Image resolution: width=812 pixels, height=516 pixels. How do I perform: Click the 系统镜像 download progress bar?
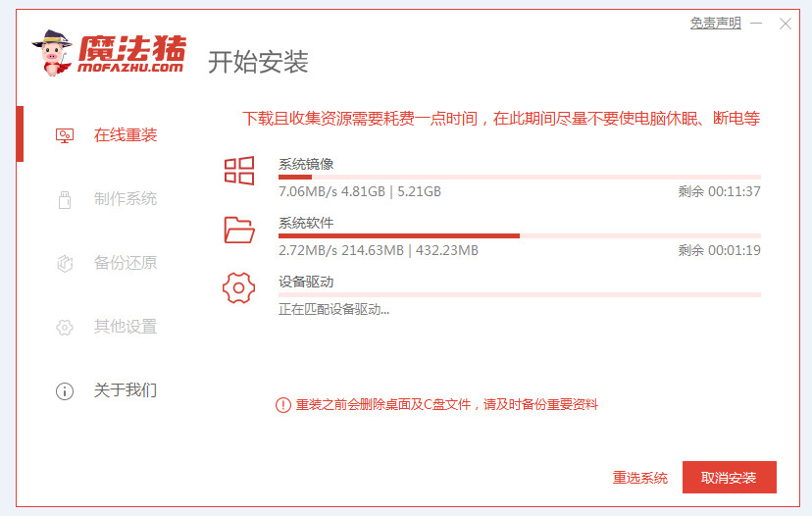(520, 177)
